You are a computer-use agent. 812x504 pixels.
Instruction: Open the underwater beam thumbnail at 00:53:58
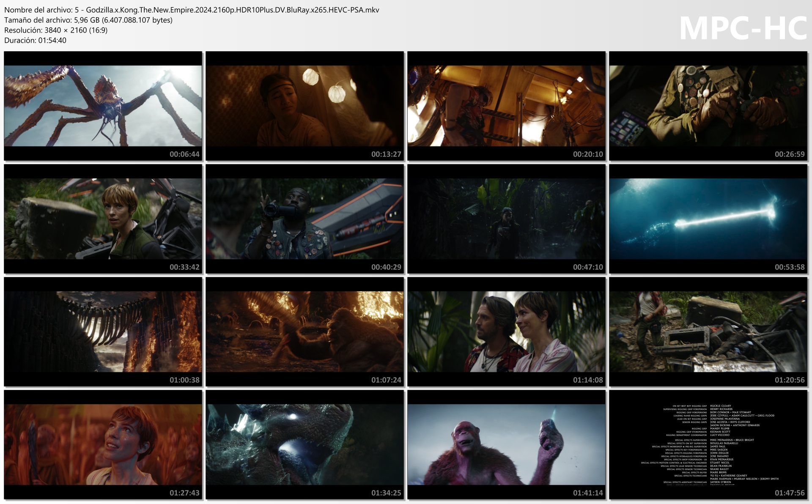tap(708, 219)
